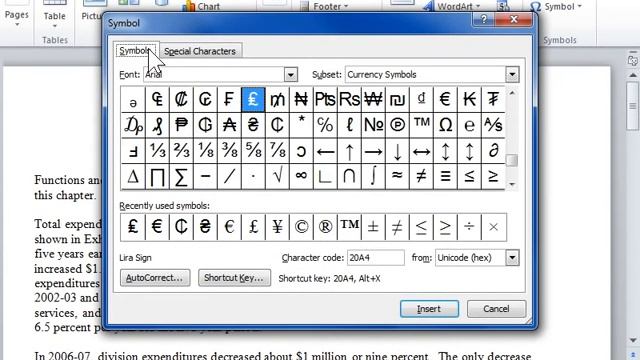Click the Cancel button
Viewport: 640px width, 360px height.
[x=496, y=309]
